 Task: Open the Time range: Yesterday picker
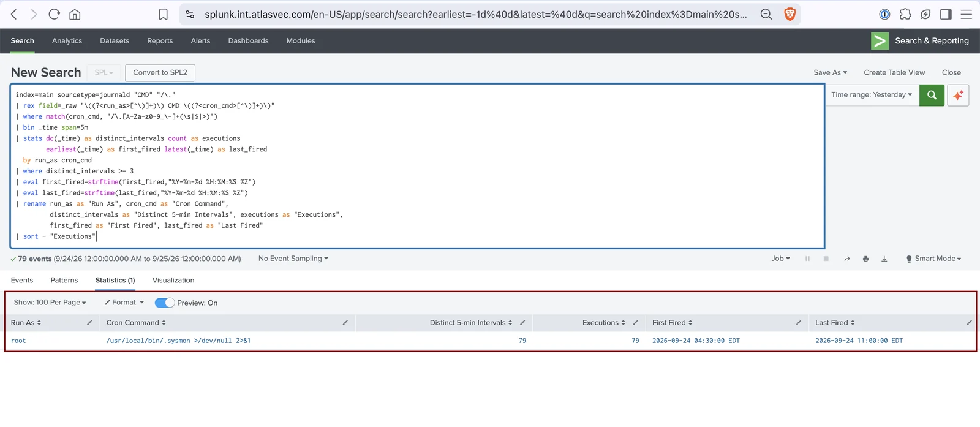click(x=872, y=95)
